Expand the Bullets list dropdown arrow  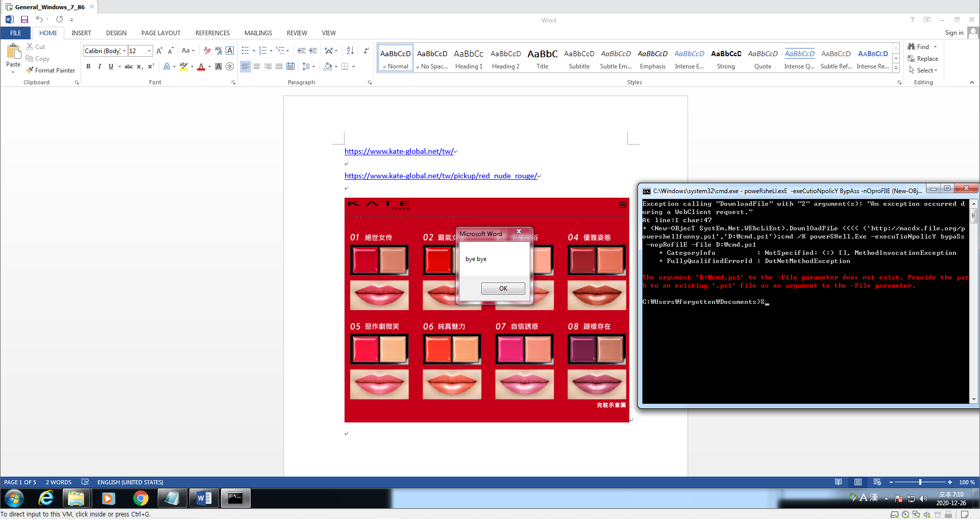click(x=254, y=51)
